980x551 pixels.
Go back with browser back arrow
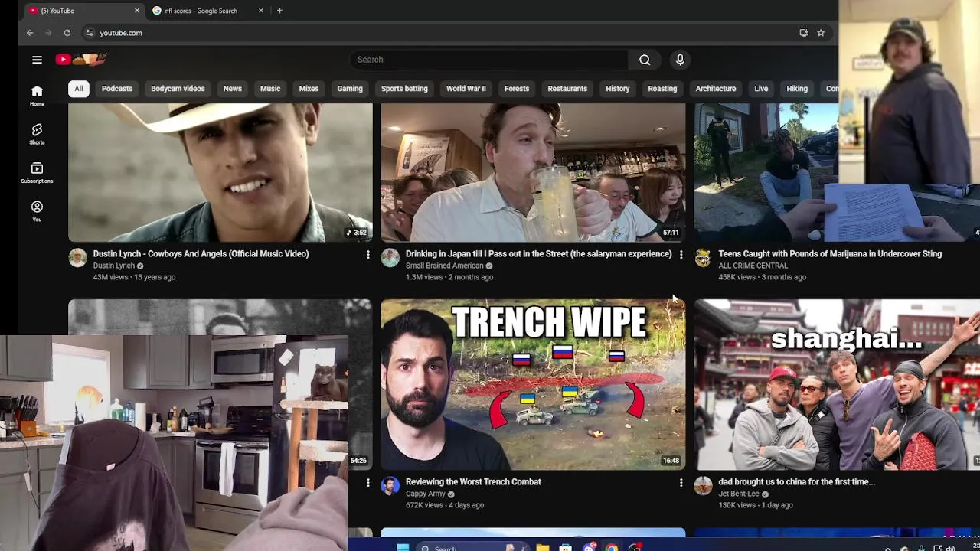[x=30, y=33]
